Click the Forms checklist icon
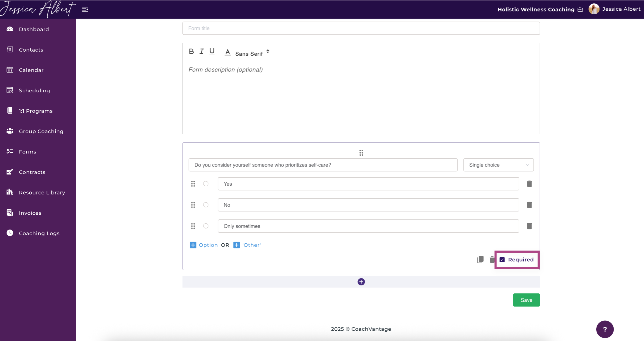The width and height of the screenshot is (644, 341). pyautogui.click(x=10, y=151)
